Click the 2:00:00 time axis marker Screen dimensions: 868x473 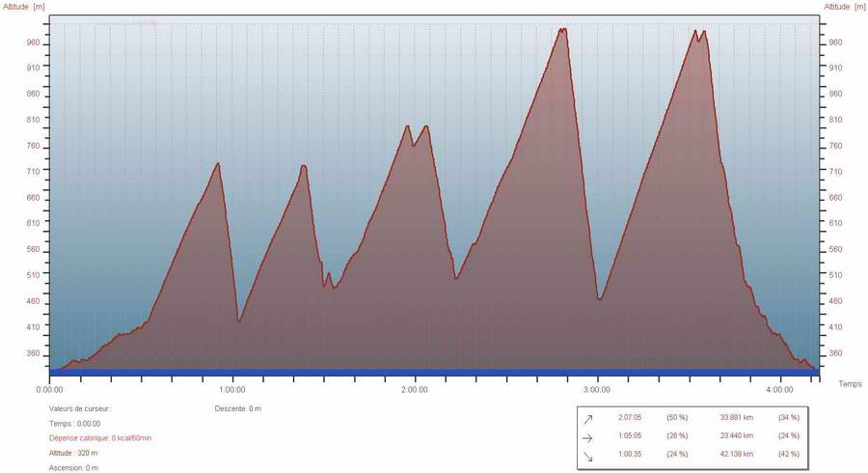click(415, 390)
